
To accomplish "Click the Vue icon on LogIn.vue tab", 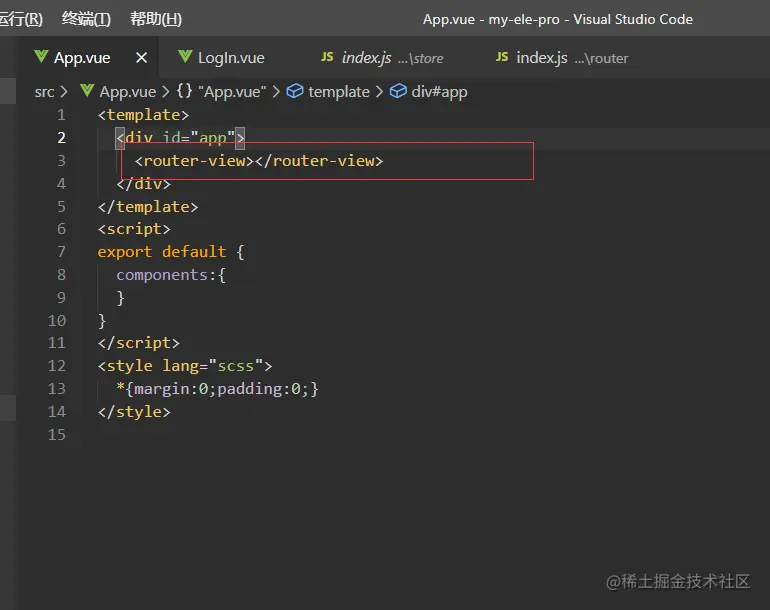I will pyautogui.click(x=185, y=57).
